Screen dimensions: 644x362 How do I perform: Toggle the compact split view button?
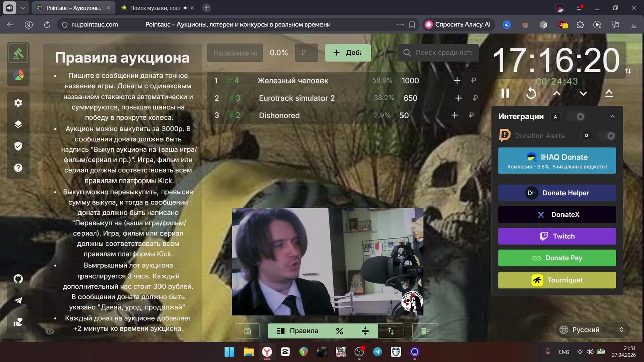coord(365,331)
